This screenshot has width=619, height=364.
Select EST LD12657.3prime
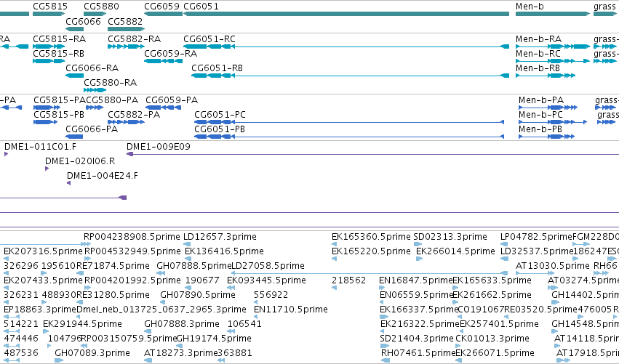click(220, 237)
